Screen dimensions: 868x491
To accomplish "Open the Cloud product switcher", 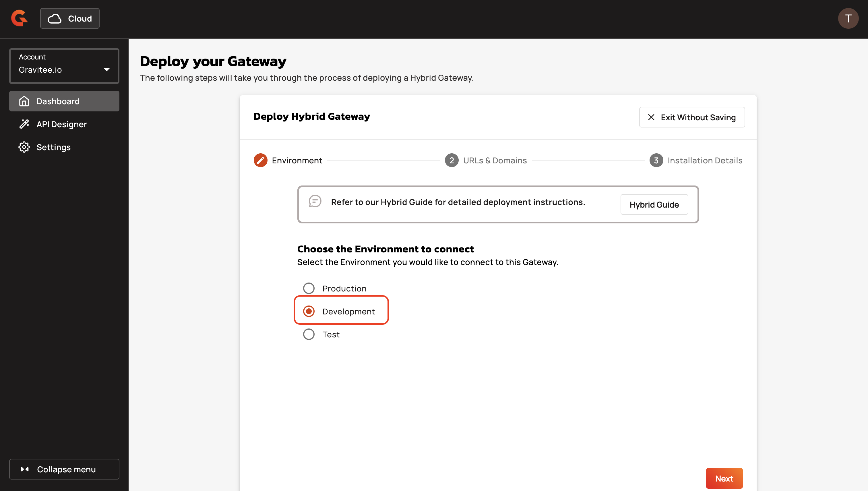I will point(70,19).
